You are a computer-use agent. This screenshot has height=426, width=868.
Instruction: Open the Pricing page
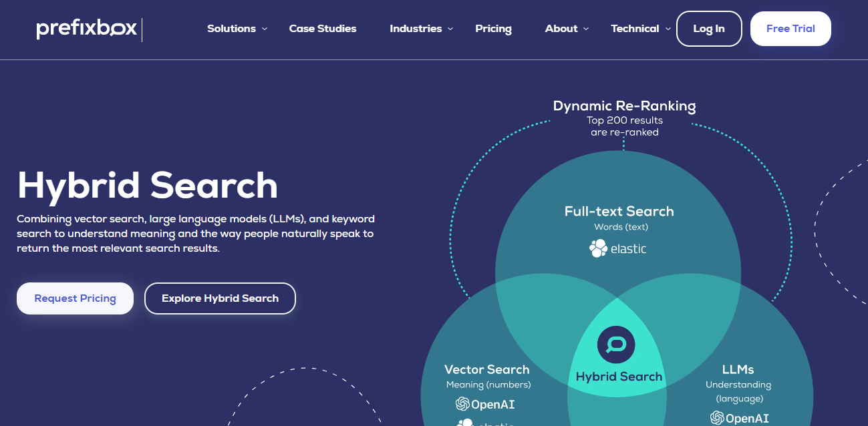[493, 29]
